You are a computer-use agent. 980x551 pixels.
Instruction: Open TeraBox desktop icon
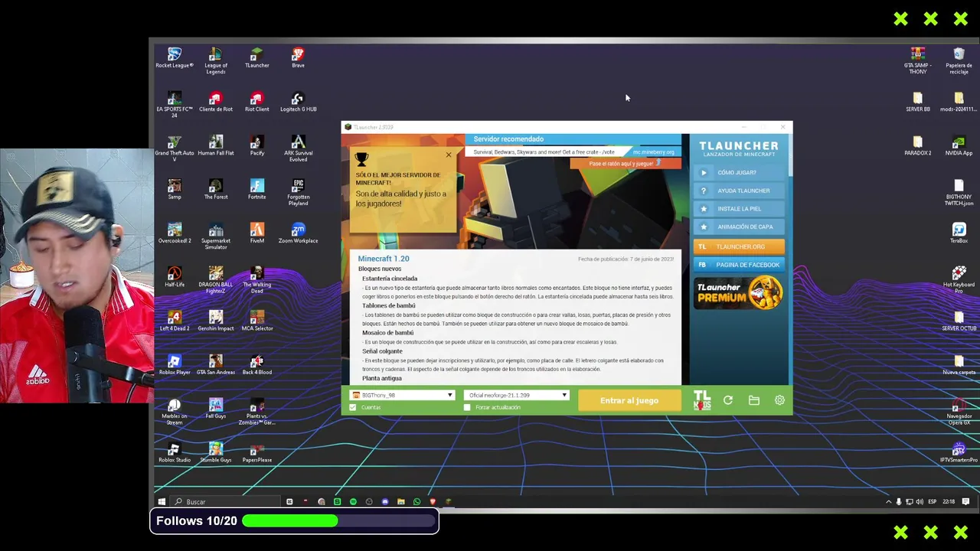point(959,233)
